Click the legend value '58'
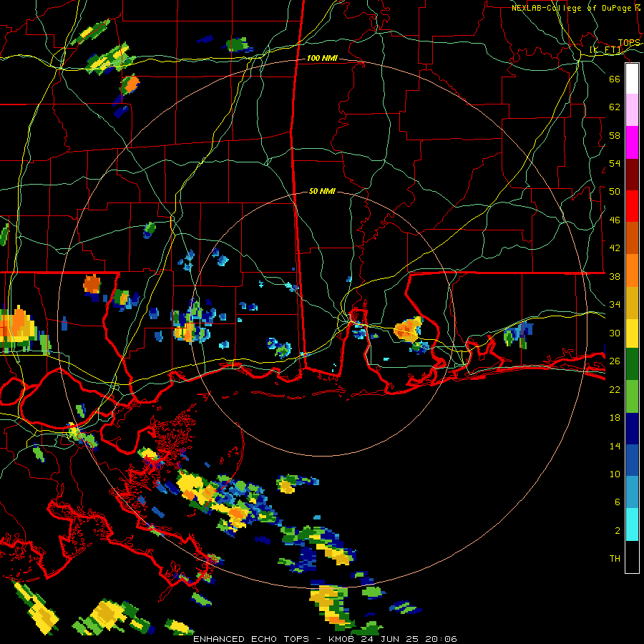The height and width of the screenshot is (644, 644). pyautogui.click(x=615, y=135)
